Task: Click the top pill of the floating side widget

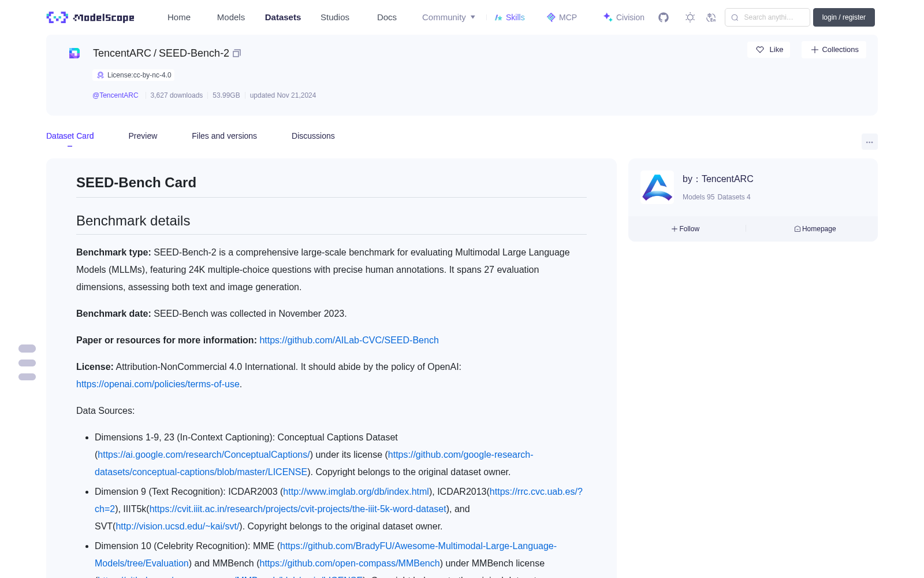Action: click(x=27, y=349)
